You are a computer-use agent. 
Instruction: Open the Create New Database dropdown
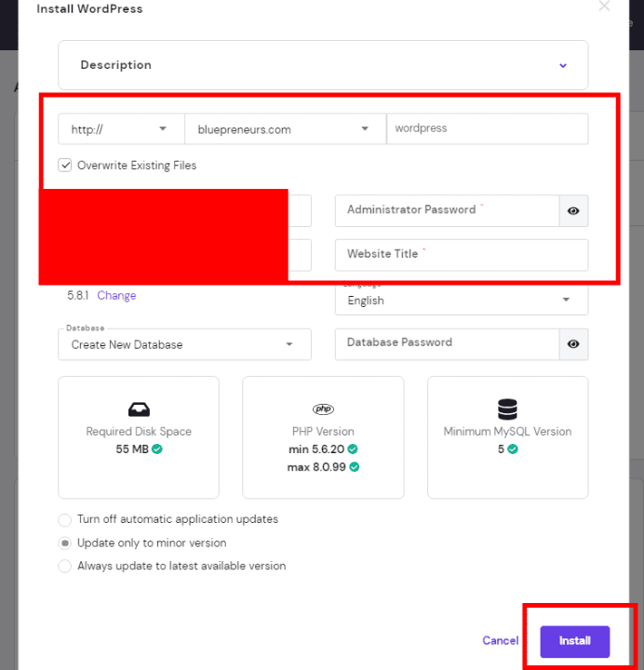184,344
